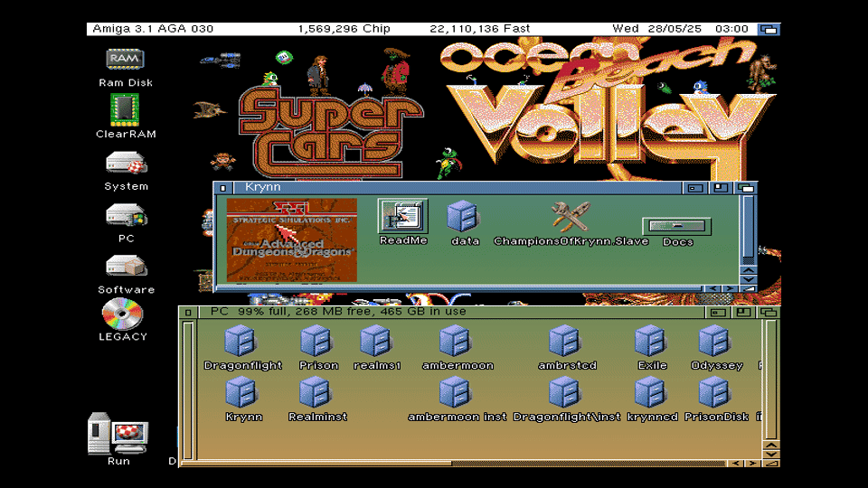
Task: Select the data drawer in Krynn window
Action: coord(462,216)
